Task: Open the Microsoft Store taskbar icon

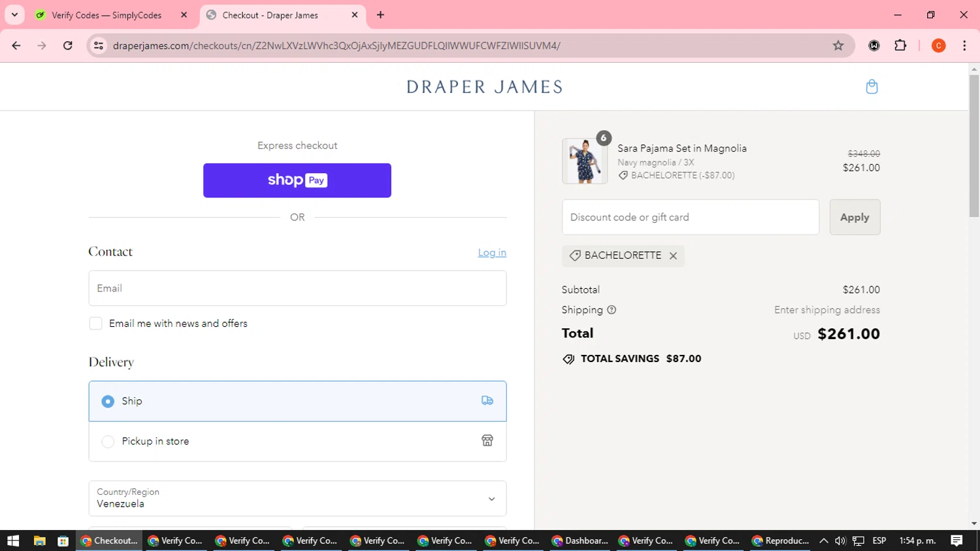Action: [63, 541]
